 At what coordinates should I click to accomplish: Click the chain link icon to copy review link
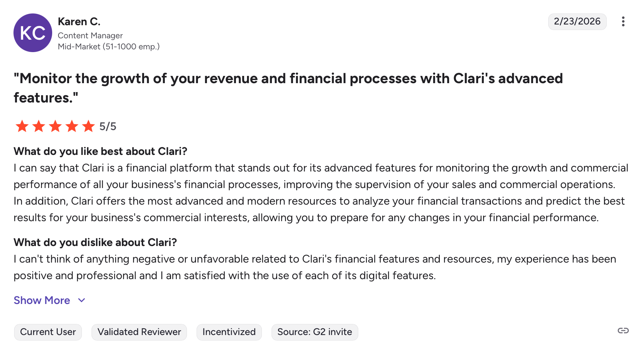click(623, 331)
